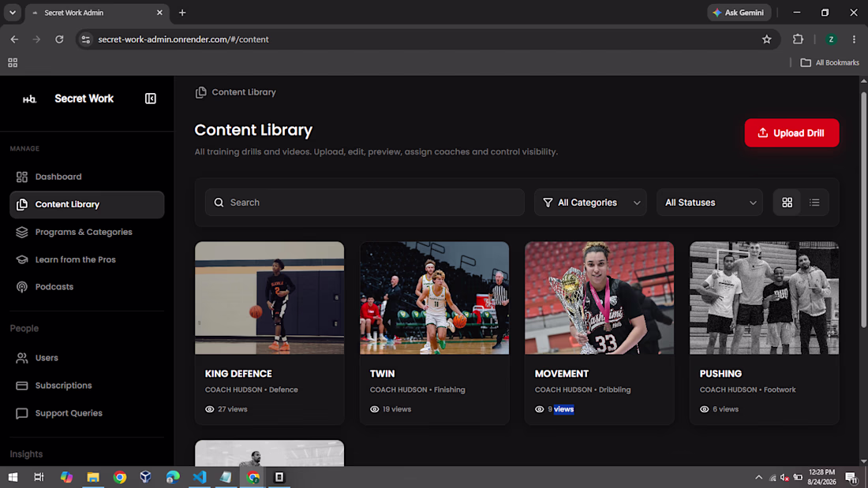Click the eye icon on MOVEMENT card
The height and width of the screenshot is (488, 868).
(539, 409)
